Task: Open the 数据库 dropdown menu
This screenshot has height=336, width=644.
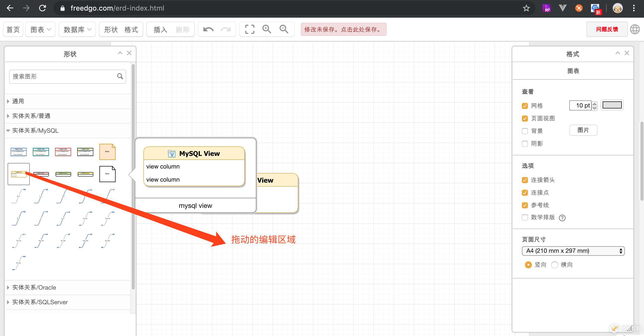Action: pyautogui.click(x=77, y=30)
